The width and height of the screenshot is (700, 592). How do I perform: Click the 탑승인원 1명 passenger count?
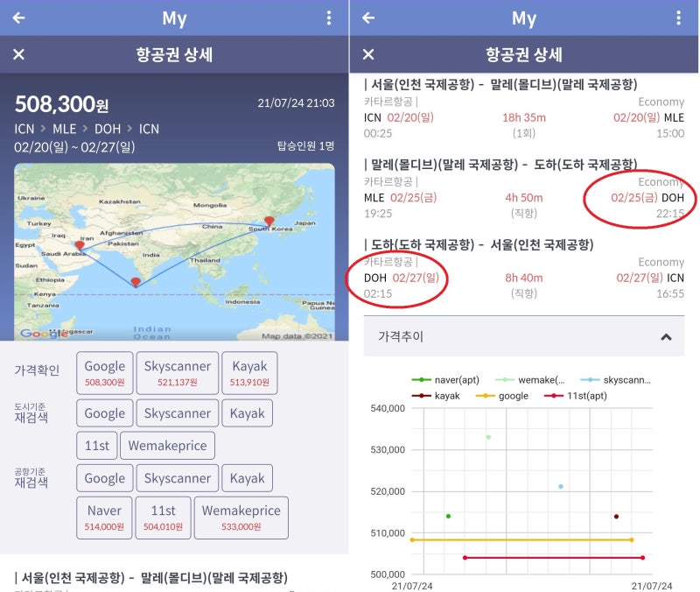coord(305,145)
